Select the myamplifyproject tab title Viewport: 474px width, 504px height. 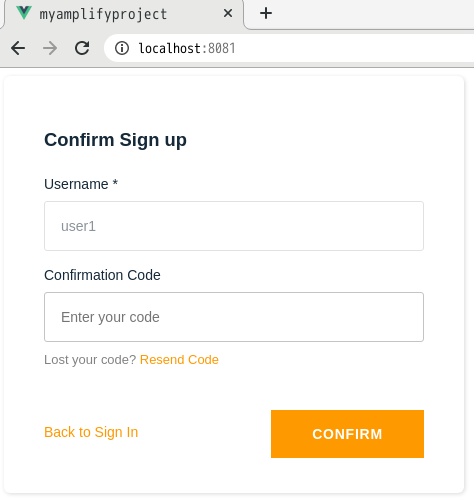point(103,14)
